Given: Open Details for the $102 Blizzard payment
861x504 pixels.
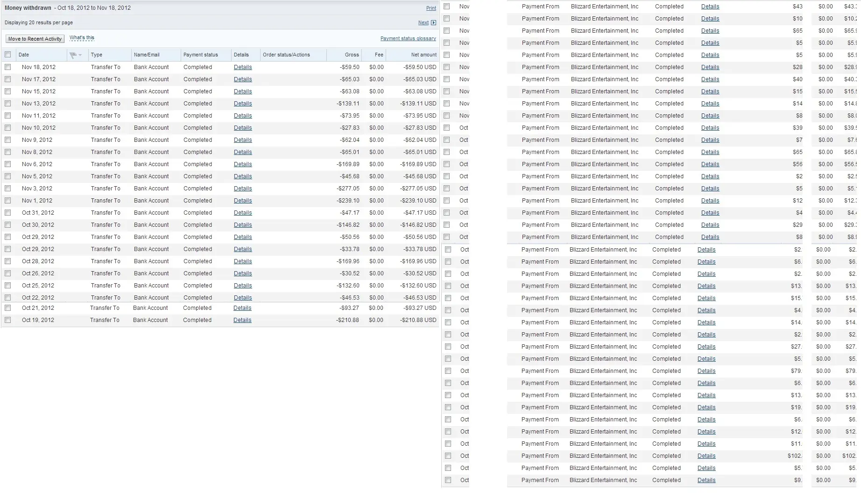Looking at the screenshot, I should pos(706,456).
